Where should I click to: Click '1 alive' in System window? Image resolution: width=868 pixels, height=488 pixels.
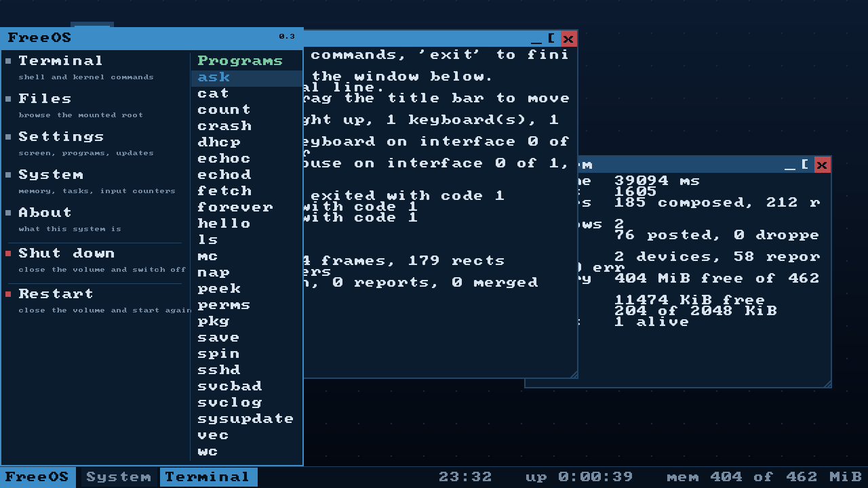(x=652, y=321)
